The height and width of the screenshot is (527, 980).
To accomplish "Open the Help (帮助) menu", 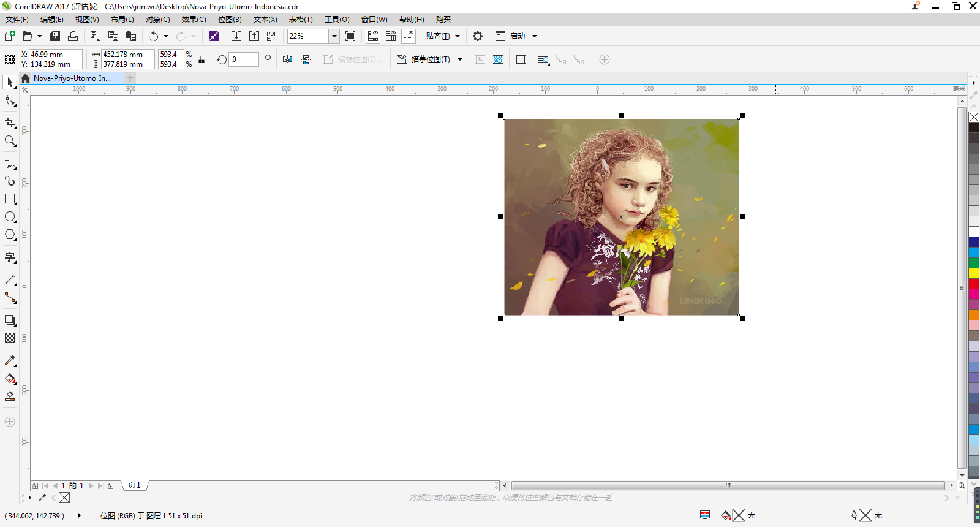I will [412, 20].
